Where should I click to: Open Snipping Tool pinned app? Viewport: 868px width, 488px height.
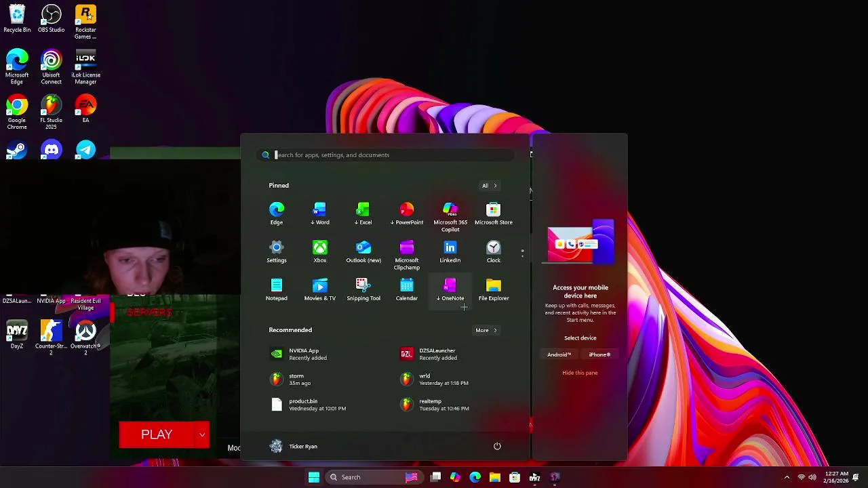pos(363,290)
